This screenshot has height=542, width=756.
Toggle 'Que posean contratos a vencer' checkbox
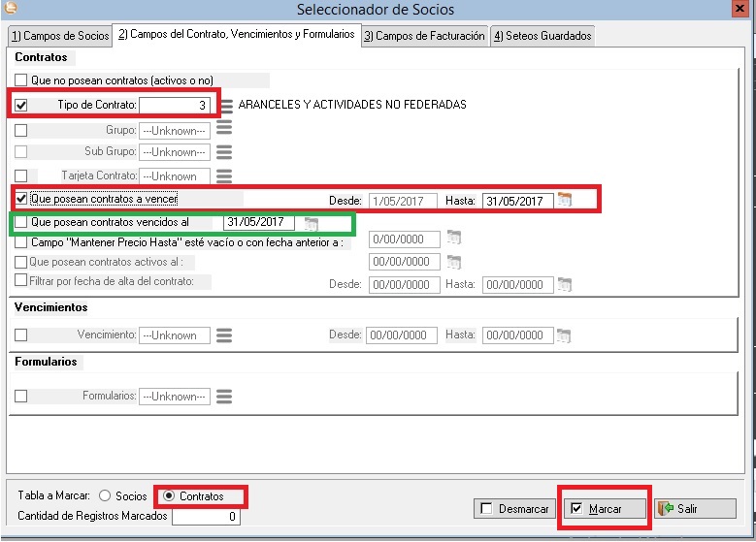pos(21,199)
